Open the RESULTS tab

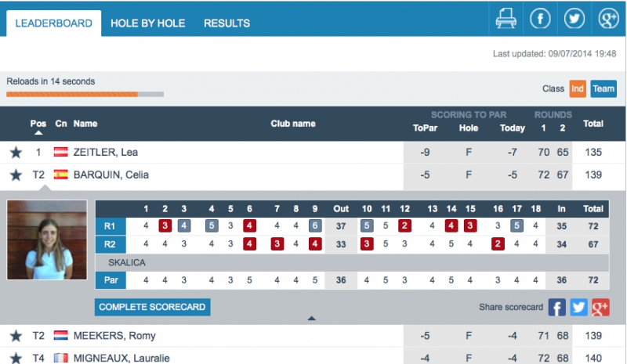click(227, 23)
